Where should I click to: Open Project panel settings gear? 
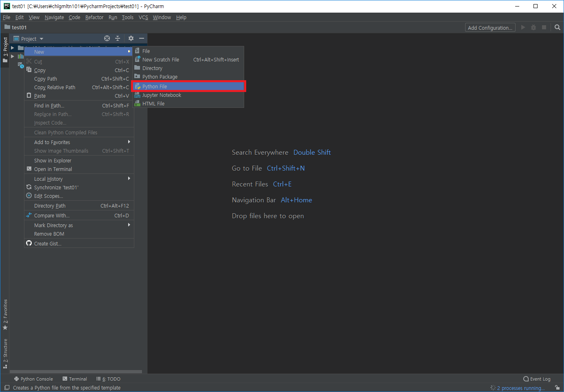coord(131,38)
